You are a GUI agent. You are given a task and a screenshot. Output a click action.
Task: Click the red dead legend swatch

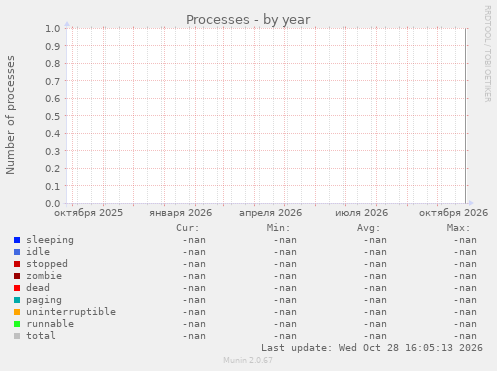(x=17, y=288)
